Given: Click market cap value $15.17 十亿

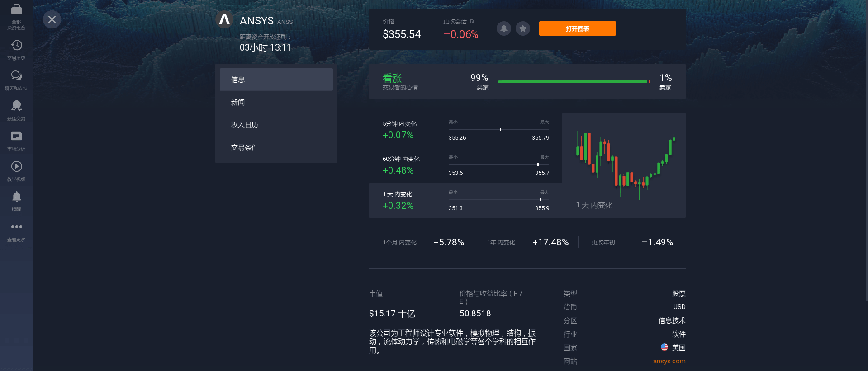Looking at the screenshot, I should 392,314.
